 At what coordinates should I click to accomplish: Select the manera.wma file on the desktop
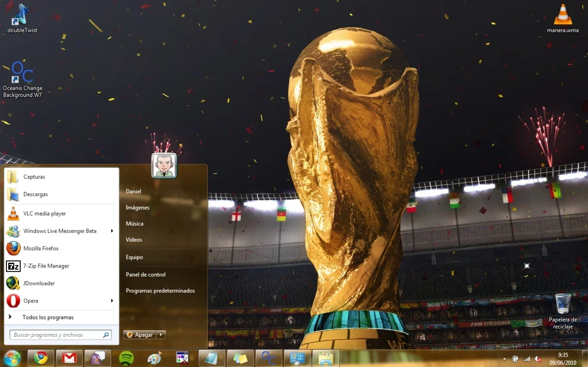pos(563,18)
